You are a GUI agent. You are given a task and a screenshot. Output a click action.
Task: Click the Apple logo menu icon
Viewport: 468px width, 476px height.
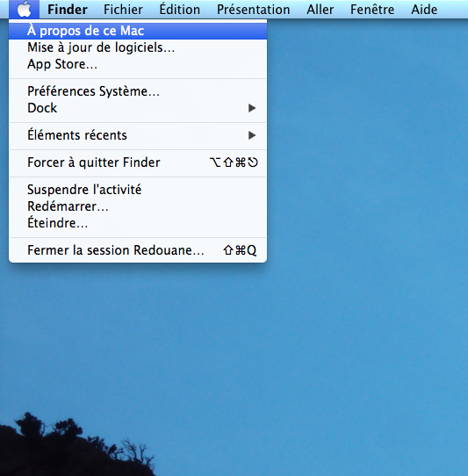pos(24,9)
